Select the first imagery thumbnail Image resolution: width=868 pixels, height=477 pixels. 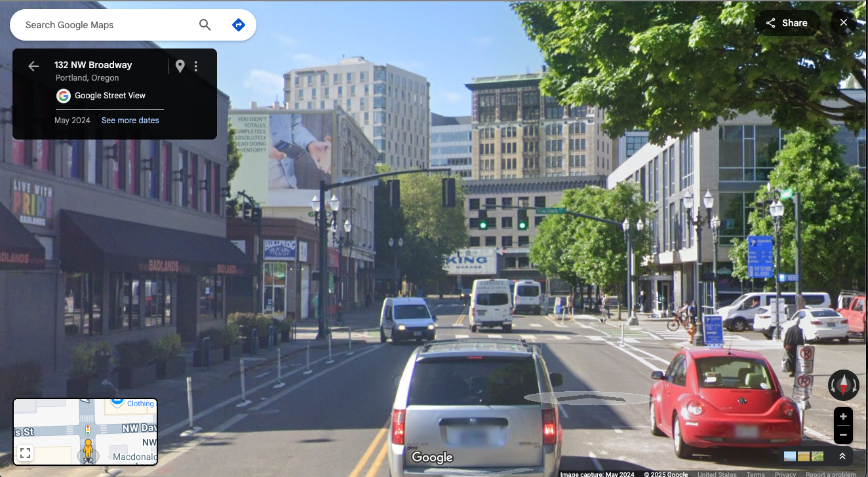click(x=790, y=456)
